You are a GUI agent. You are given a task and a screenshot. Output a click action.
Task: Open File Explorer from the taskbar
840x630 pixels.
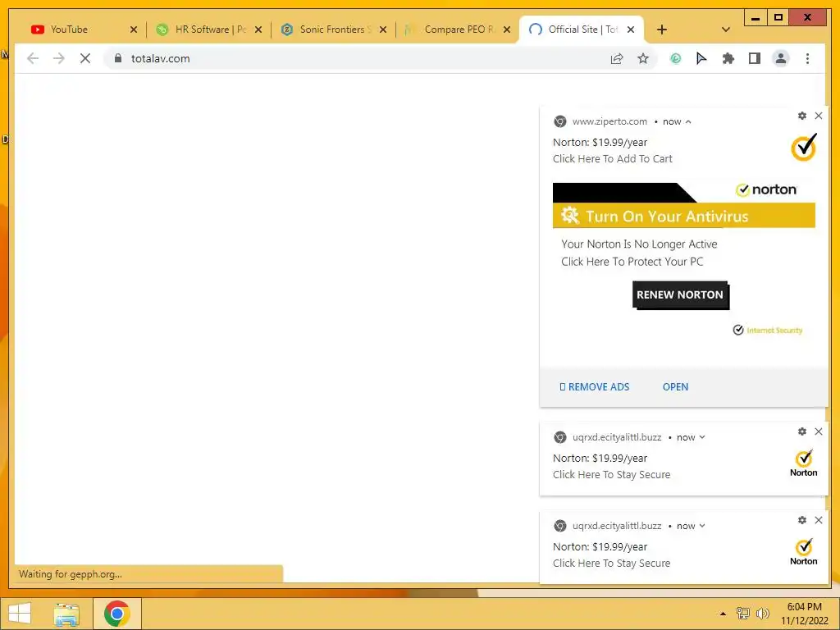[x=66, y=614]
